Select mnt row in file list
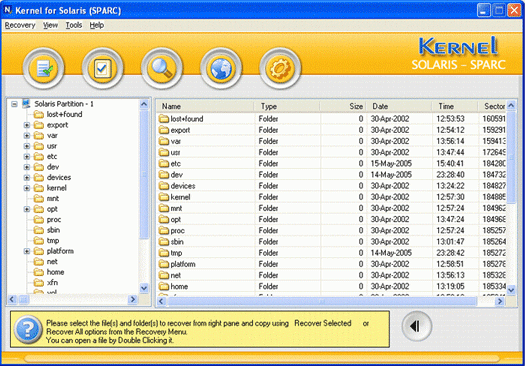The width and height of the screenshot is (525, 366). [x=331, y=208]
